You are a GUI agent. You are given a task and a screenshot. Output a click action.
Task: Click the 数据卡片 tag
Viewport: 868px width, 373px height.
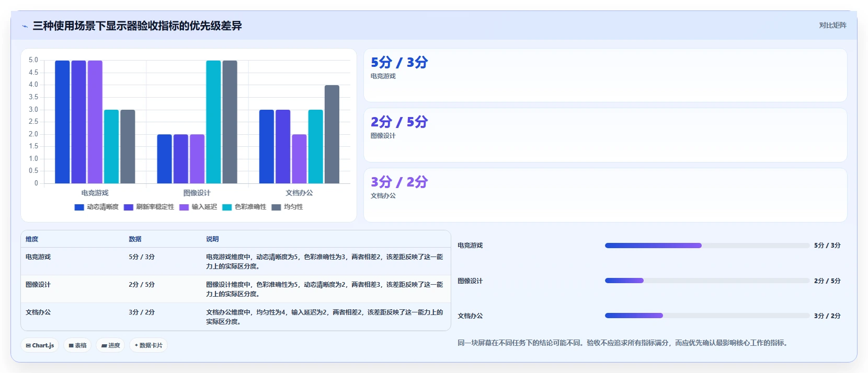[149, 345]
